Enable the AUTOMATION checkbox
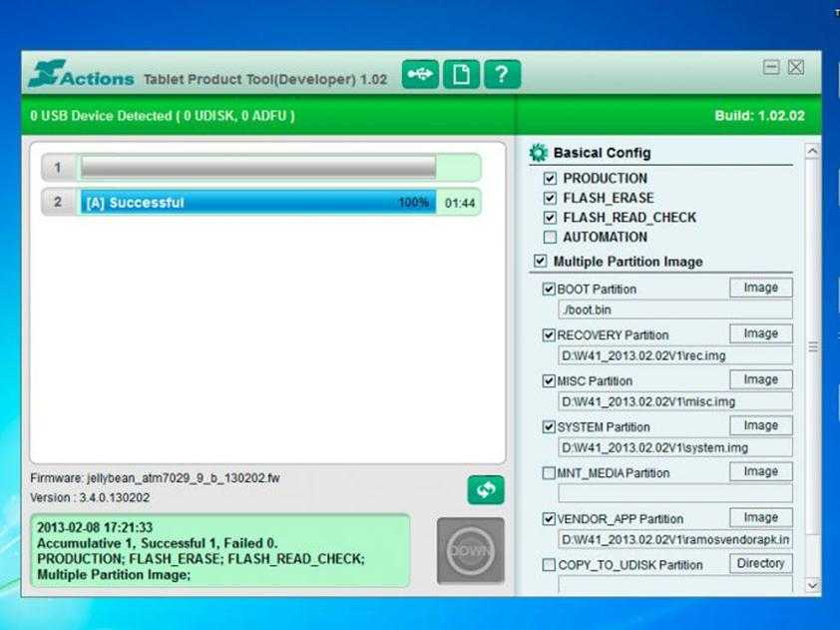This screenshot has height=630, width=840. tap(550, 238)
